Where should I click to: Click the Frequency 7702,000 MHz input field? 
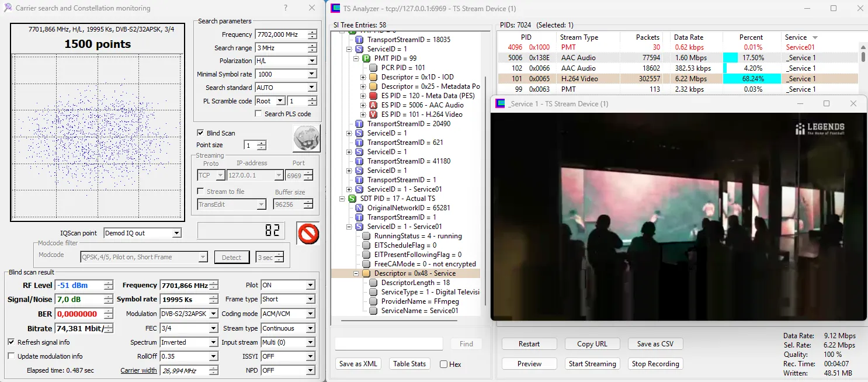[280, 34]
